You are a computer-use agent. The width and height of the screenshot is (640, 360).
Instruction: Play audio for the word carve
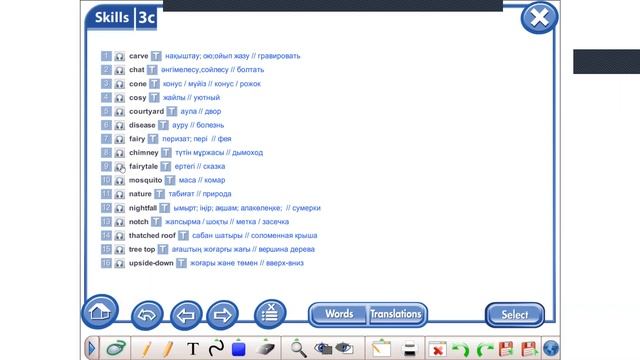pos(119,56)
